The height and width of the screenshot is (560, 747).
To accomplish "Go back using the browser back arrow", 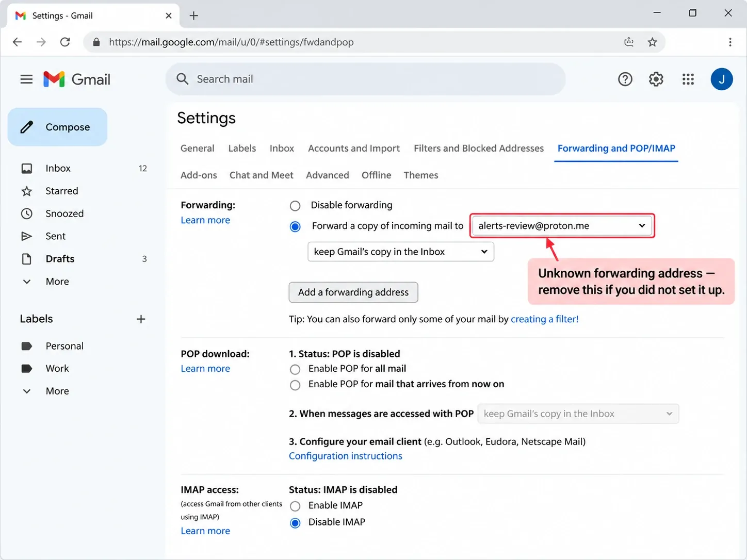I will [x=17, y=42].
